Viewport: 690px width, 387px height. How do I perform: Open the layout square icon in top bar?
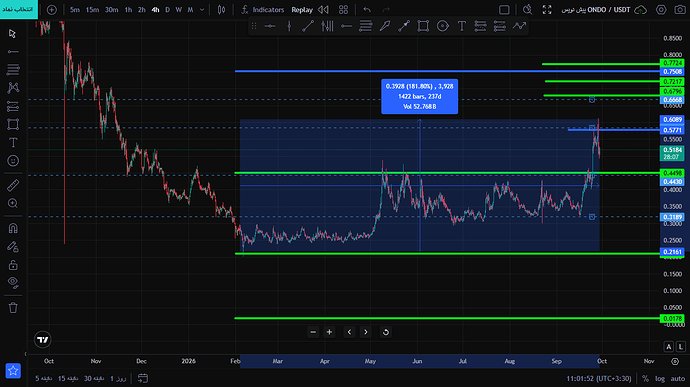[x=504, y=10]
